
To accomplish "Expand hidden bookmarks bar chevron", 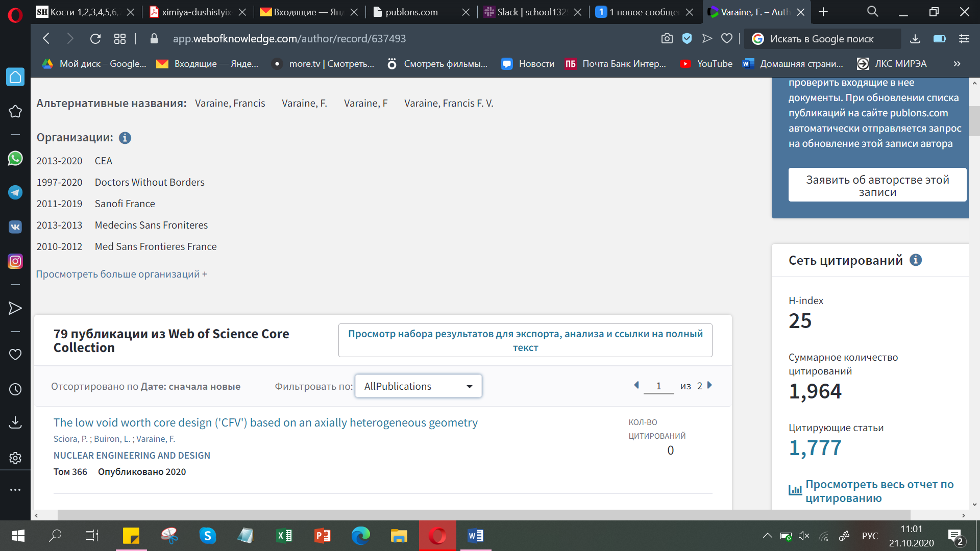I will pos(957,64).
